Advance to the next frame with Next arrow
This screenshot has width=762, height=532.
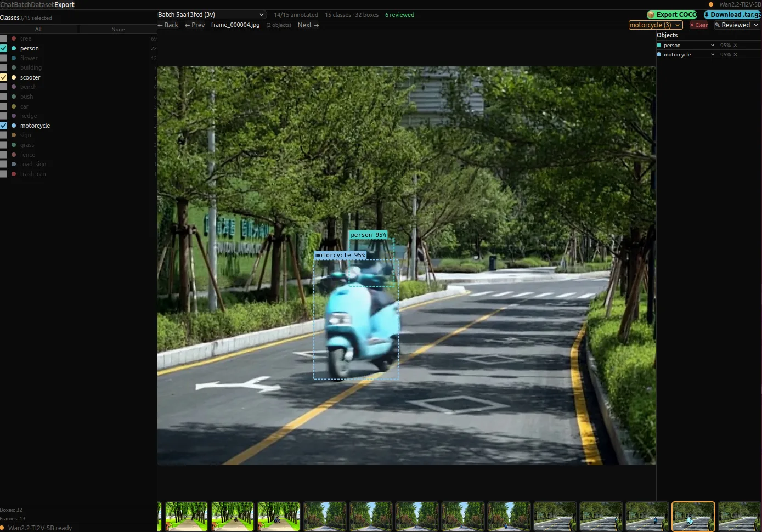click(308, 25)
